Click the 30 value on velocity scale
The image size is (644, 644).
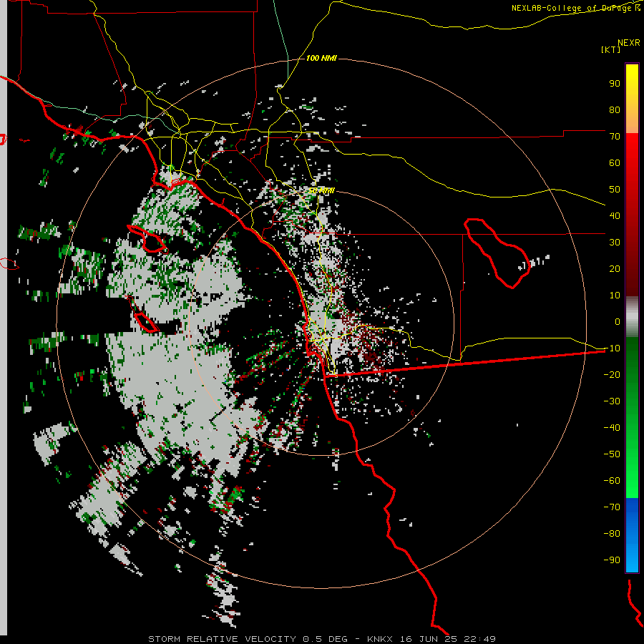615,243
